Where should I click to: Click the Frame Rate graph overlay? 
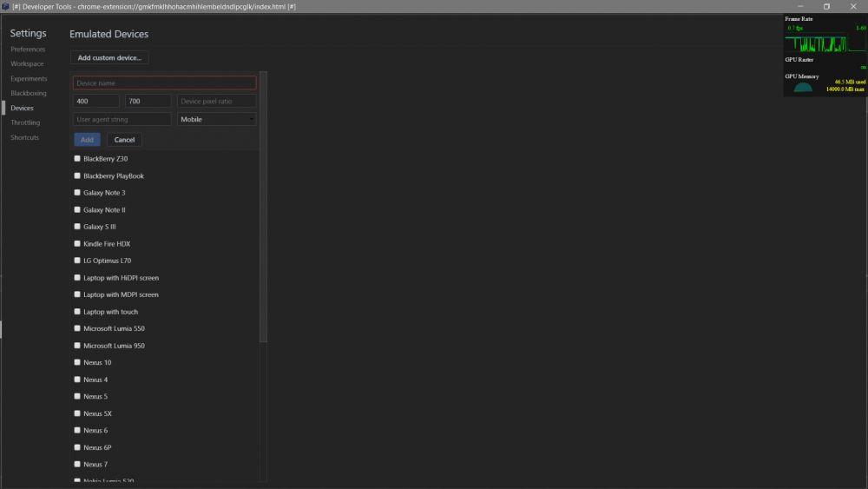click(x=825, y=43)
